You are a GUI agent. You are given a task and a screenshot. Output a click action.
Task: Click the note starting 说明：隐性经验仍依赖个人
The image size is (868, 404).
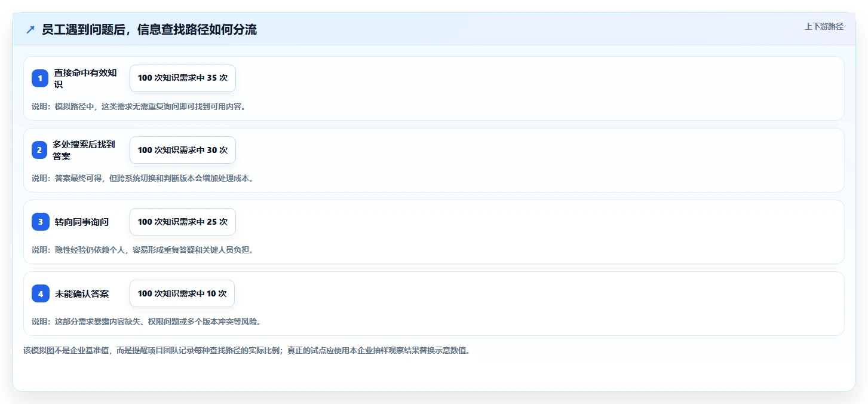(143, 250)
